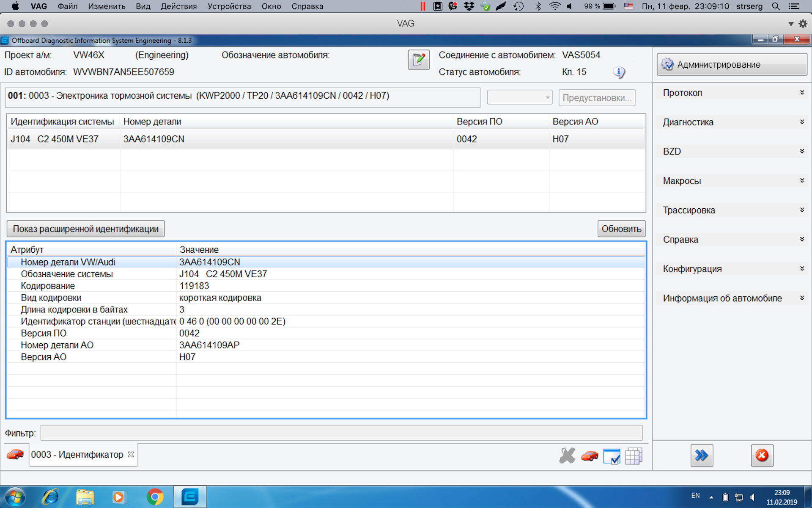812x508 pixels.
Task: Click Показ расширенной идентификации button
Action: [85, 229]
